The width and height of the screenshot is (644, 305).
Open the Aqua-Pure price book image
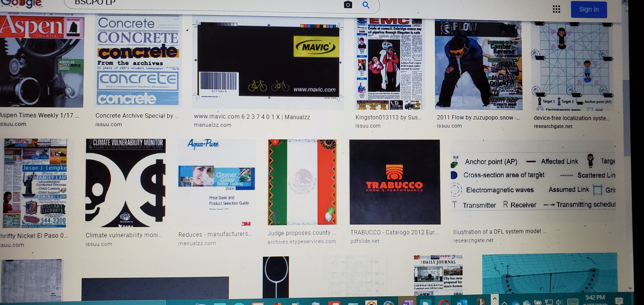click(x=216, y=183)
